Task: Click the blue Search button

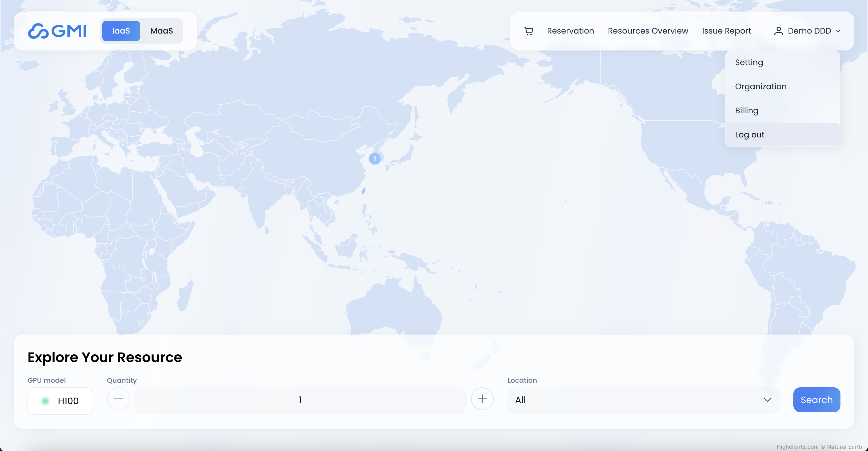Action: pos(816,400)
